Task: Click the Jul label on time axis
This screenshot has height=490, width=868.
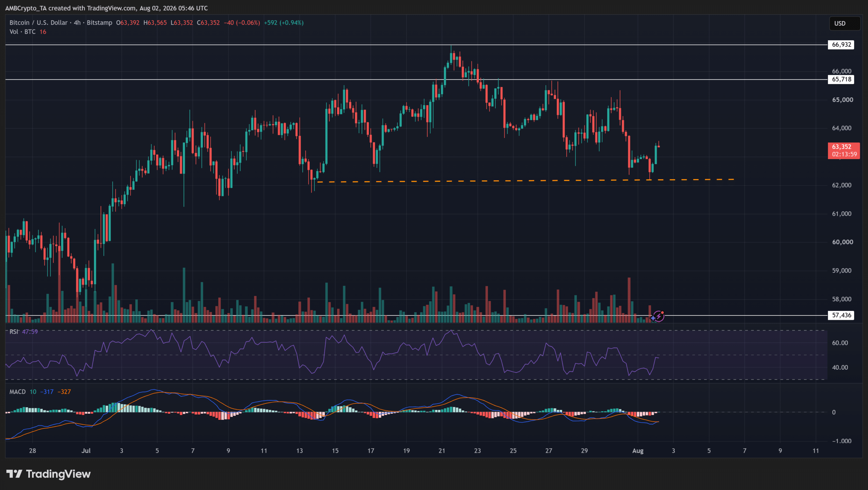Action: tap(86, 451)
